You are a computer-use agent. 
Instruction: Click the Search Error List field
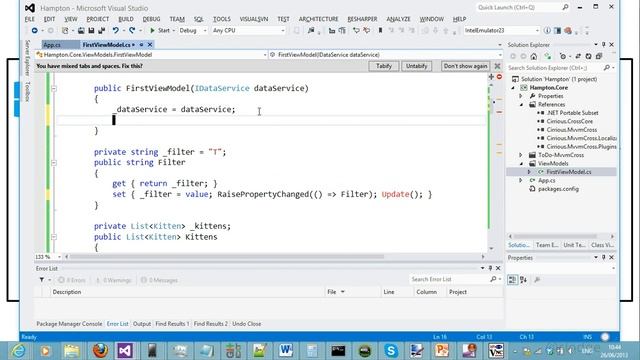(450, 279)
